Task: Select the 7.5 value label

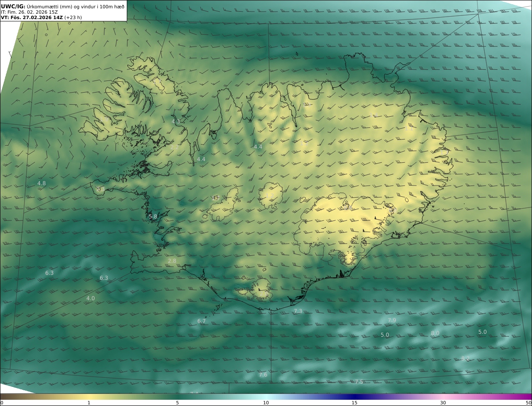Action: [x=359, y=382]
